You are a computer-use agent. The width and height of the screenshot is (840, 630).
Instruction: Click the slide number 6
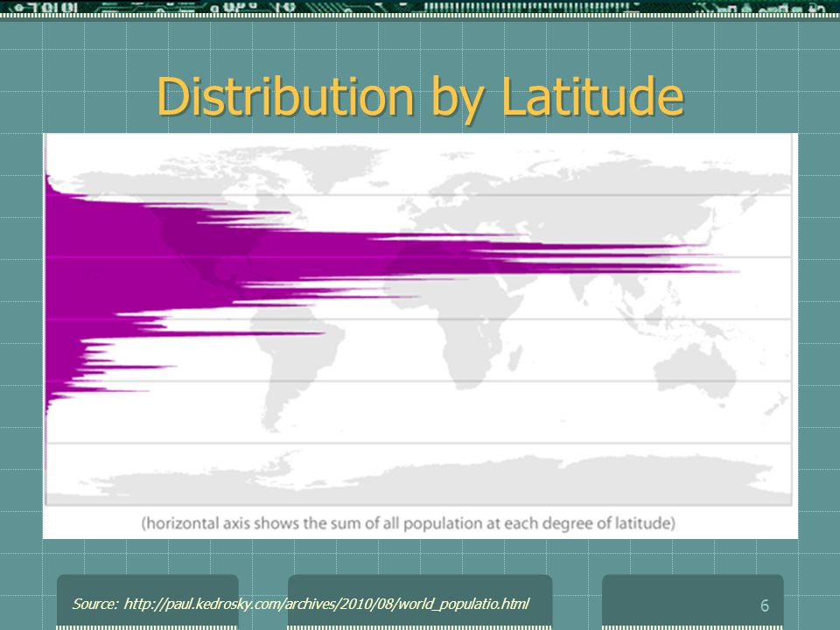pyautogui.click(x=765, y=605)
